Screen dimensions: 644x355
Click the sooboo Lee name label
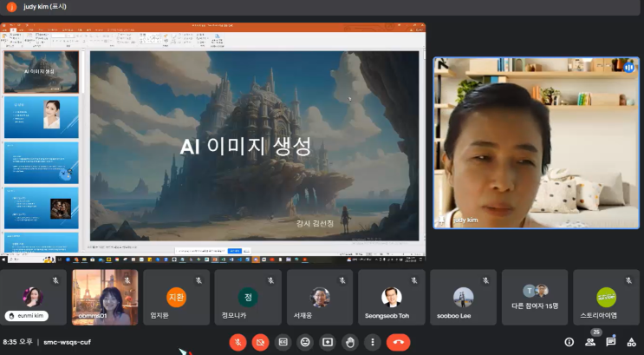click(454, 316)
